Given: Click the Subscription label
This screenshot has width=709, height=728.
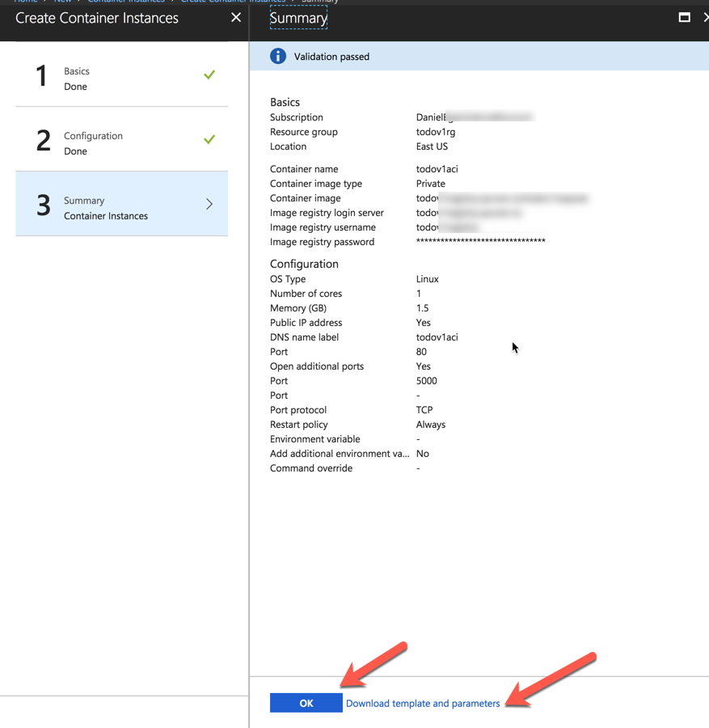Looking at the screenshot, I should click(x=296, y=117).
